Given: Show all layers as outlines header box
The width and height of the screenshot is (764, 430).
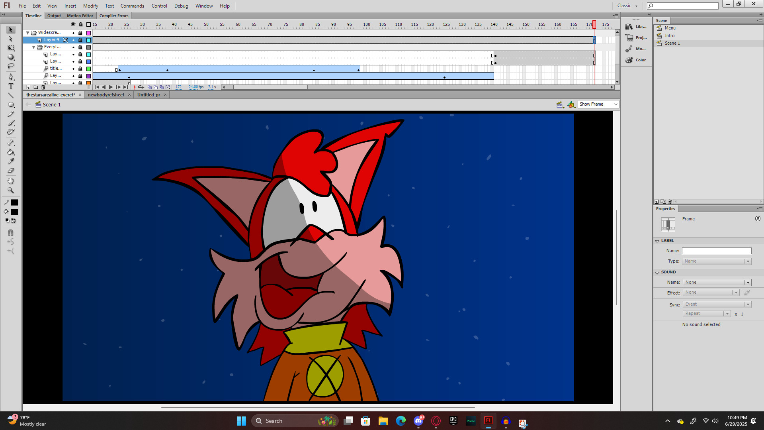Looking at the screenshot, I should pyautogui.click(x=88, y=24).
